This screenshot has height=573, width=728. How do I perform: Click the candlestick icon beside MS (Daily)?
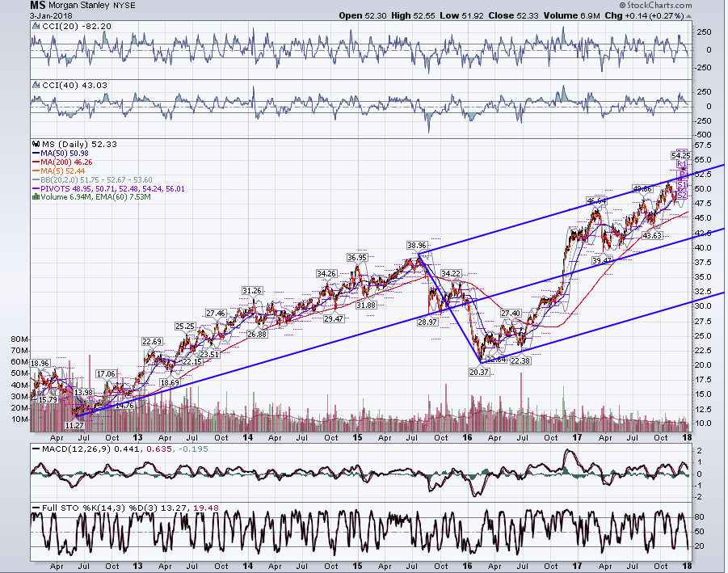(36, 144)
